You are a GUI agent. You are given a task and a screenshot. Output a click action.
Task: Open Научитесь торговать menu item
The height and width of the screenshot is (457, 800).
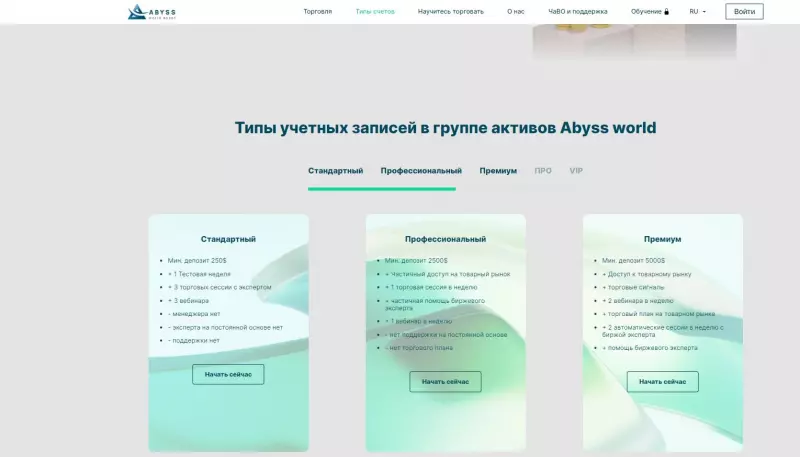pyautogui.click(x=451, y=11)
